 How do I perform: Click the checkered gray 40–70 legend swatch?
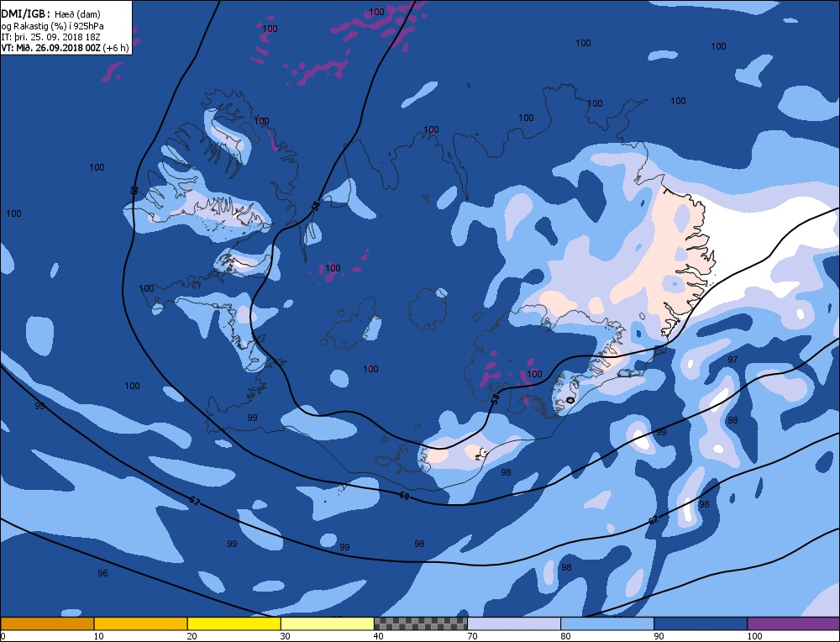tap(420, 624)
